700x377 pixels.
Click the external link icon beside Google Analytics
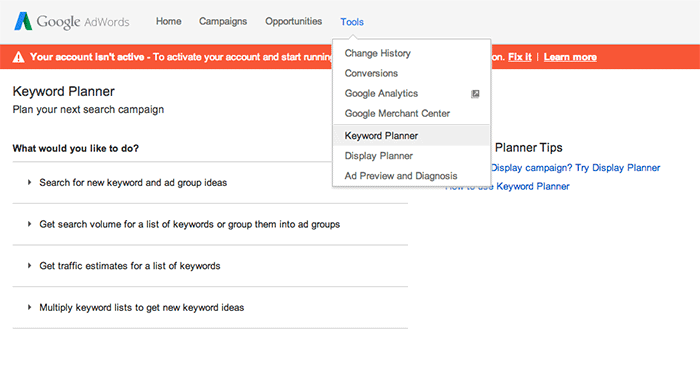tap(475, 94)
